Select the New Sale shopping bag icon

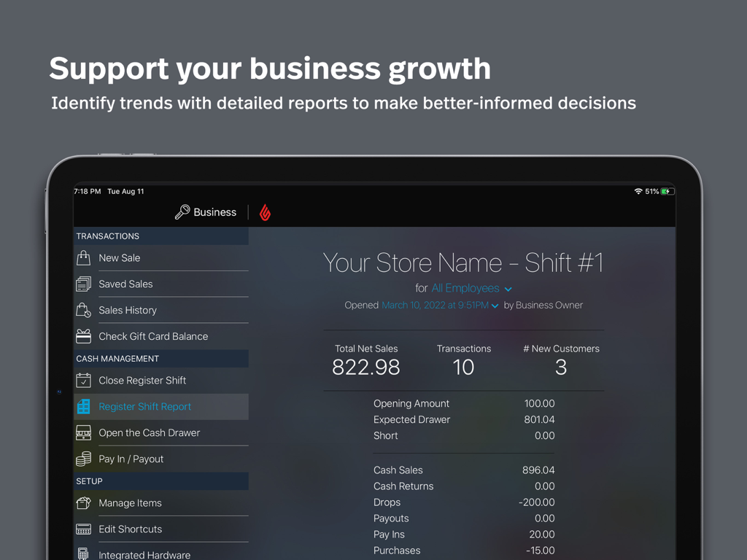pos(84,257)
